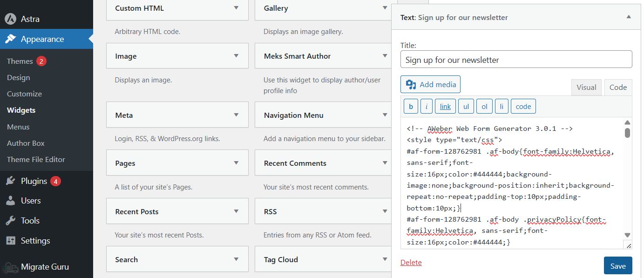Click the Add media icon
Viewport: 644px width, 278px height.
(411, 84)
